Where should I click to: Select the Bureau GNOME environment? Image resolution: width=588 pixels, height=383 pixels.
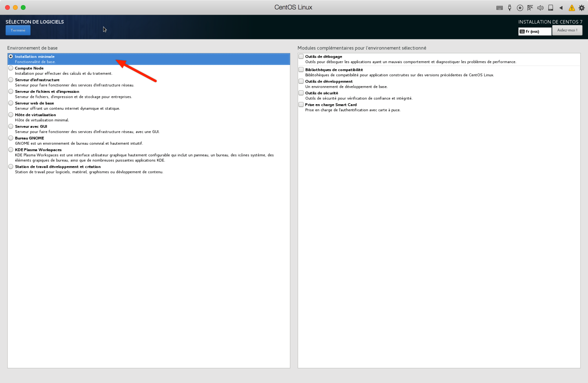pyautogui.click(x=11, y=138)
